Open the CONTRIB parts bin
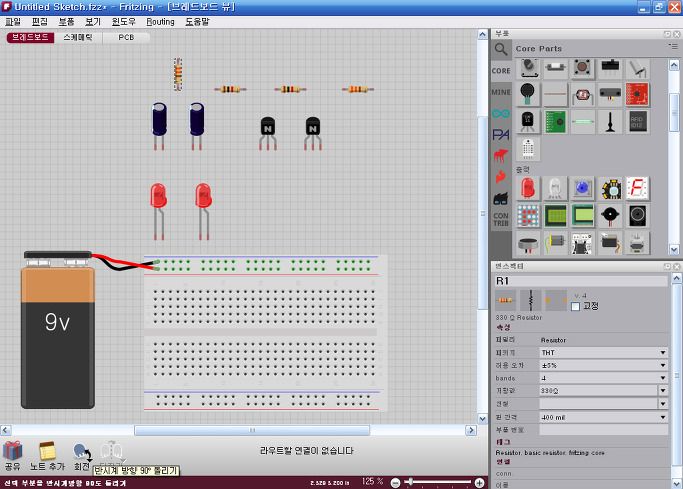The height and width of the screenshot is (489, 683). (501, 219)
